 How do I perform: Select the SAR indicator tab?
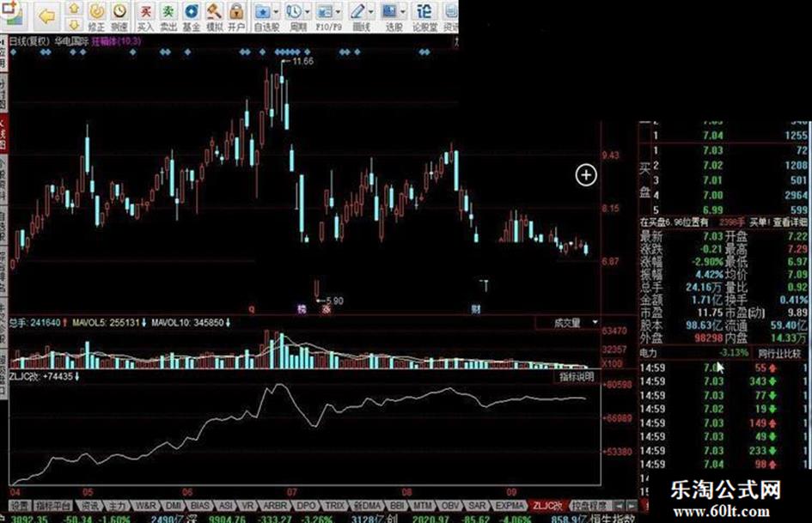coord(477,505)
